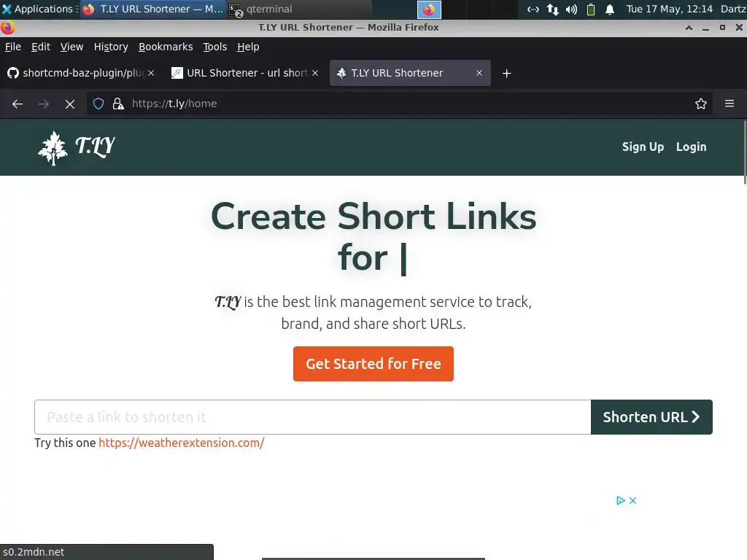Click the T.LY URL Shortener taskbar entry
Image resolution: width=747 pixels, height=560 pixels.
152,9
